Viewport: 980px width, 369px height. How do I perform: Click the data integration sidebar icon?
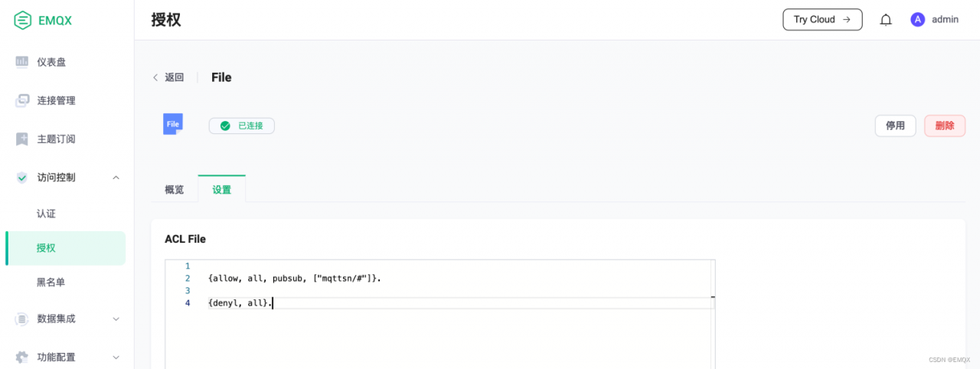coord(22,318)
